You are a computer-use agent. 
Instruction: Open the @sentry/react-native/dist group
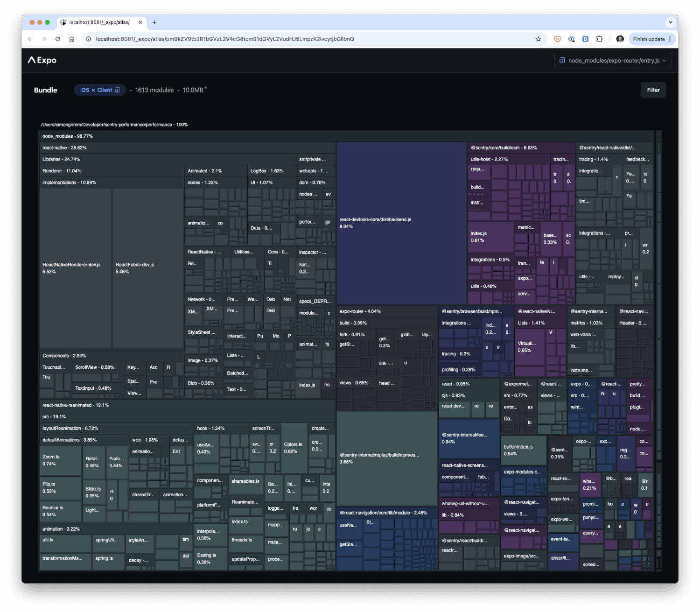pyautogui.click(x=615, y=148)
